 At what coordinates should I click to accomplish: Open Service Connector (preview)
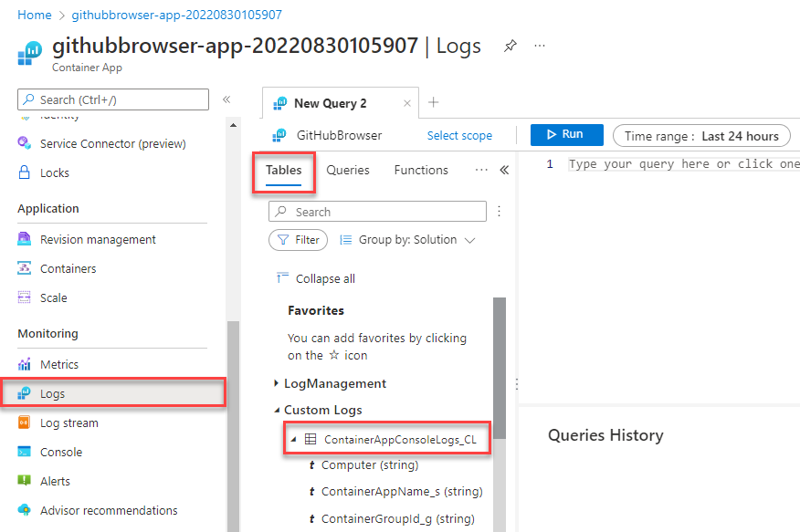(112, 144)
